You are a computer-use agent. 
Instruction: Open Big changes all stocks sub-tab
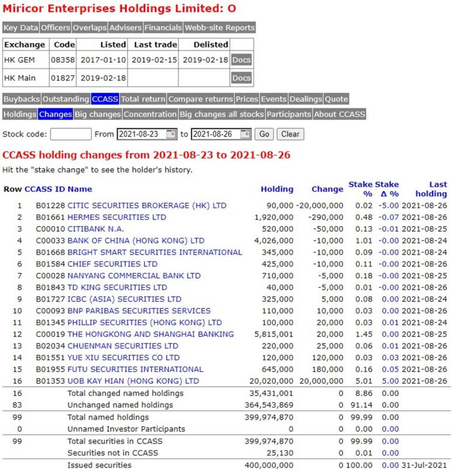coord(222,114)
